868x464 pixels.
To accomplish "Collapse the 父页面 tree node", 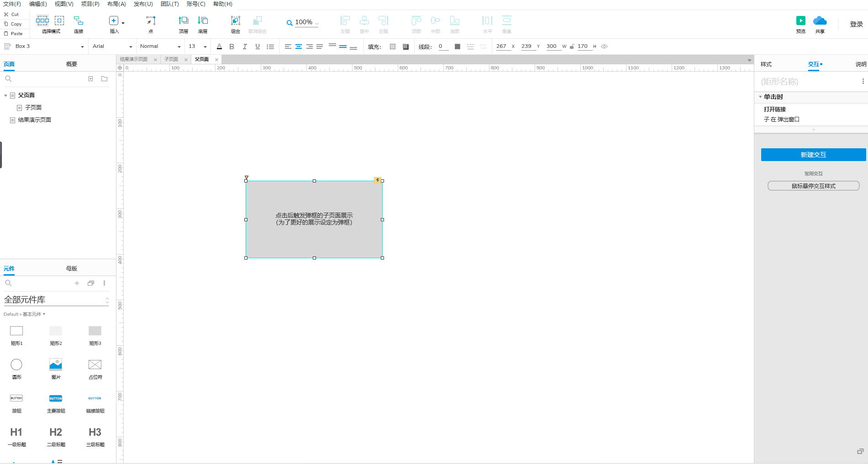I will pyautogui.click(x=5, y=95).
